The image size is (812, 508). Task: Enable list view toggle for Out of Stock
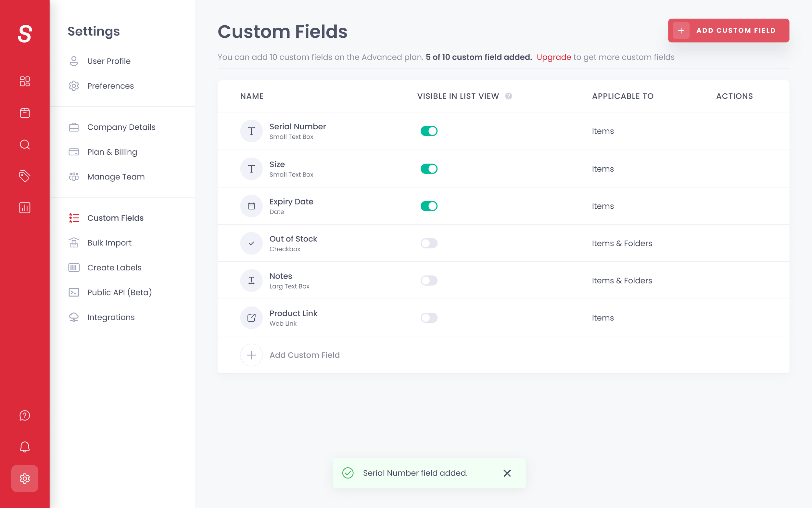pos(429,243)
